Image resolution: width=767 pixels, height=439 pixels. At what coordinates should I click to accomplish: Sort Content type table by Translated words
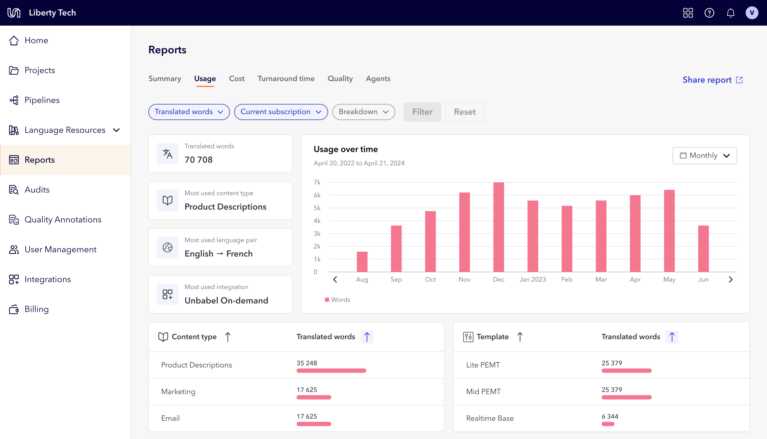coord(367,337)
